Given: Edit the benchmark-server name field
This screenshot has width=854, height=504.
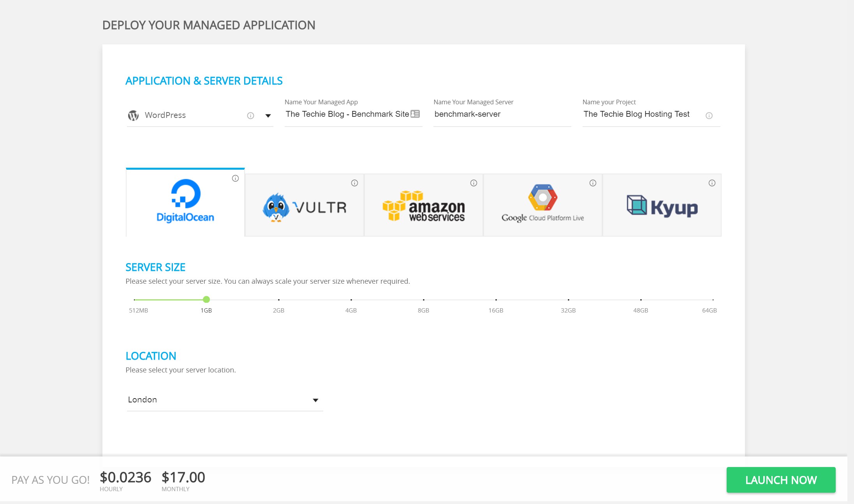Looking at the screenshot, I should tap(502, 114).
